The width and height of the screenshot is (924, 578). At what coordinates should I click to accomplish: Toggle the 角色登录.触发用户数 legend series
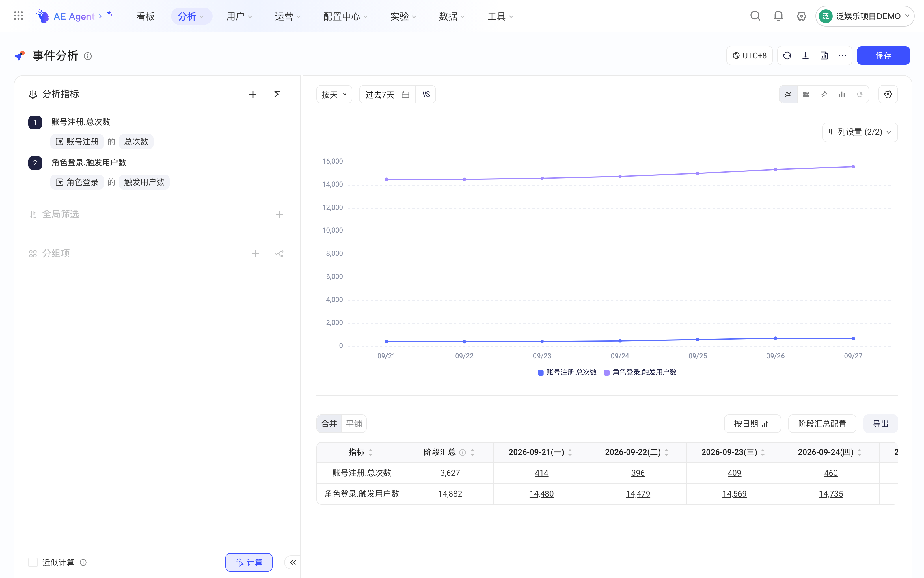point(640,372)
